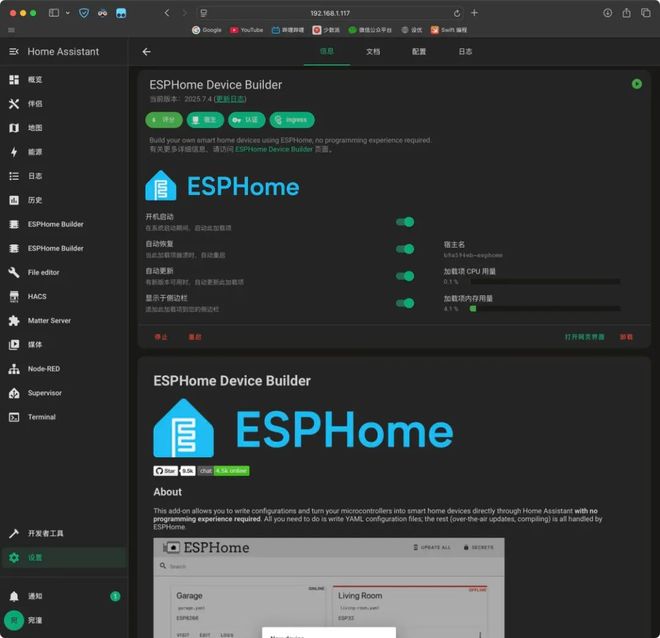
Task: Show Safari tab overview
Action: point(646,13)
